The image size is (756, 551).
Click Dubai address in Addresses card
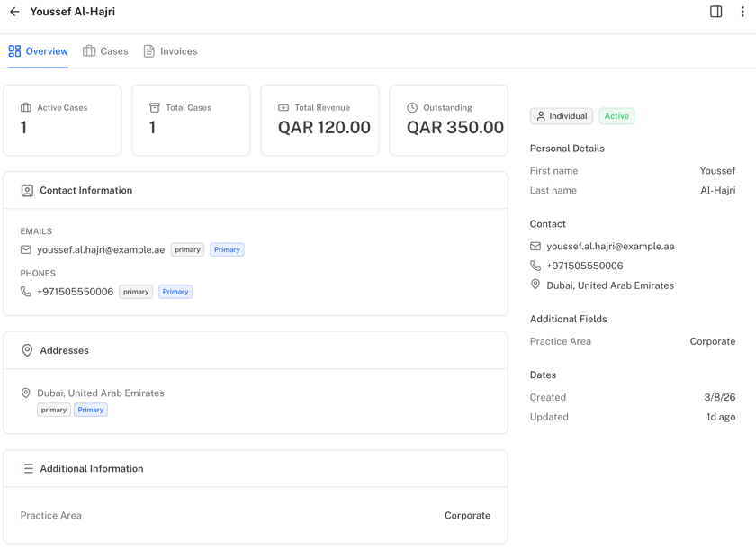click(101, 393)
